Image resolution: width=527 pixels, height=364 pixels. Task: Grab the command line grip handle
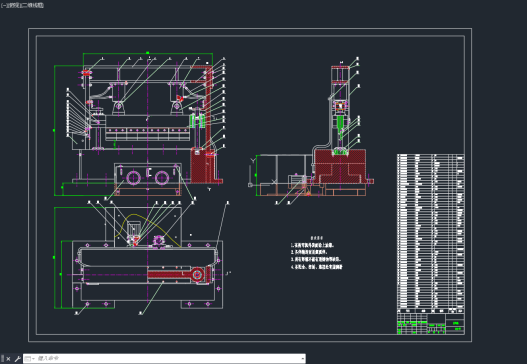coord(3,359)
